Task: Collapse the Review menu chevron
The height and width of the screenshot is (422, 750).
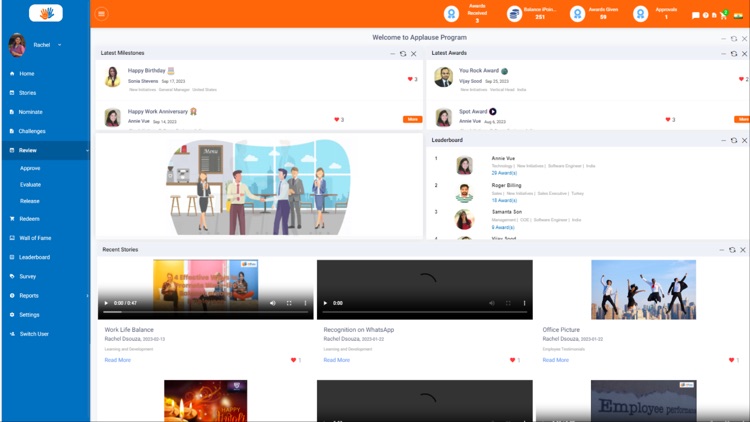Action: [87, 150]
